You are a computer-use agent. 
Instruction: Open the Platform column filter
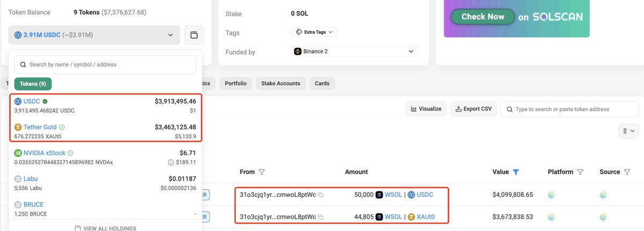pos(580,172)
